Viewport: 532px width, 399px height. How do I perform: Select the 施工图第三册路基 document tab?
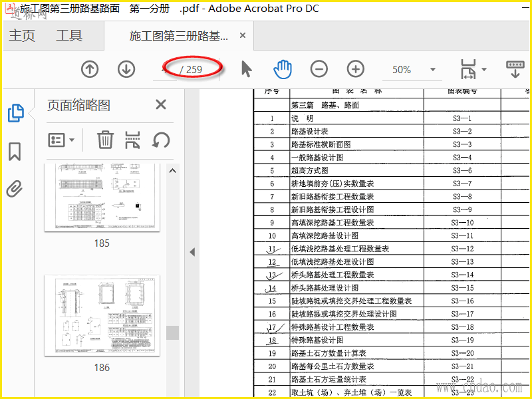pyautogui.click(x=178, y=36)
